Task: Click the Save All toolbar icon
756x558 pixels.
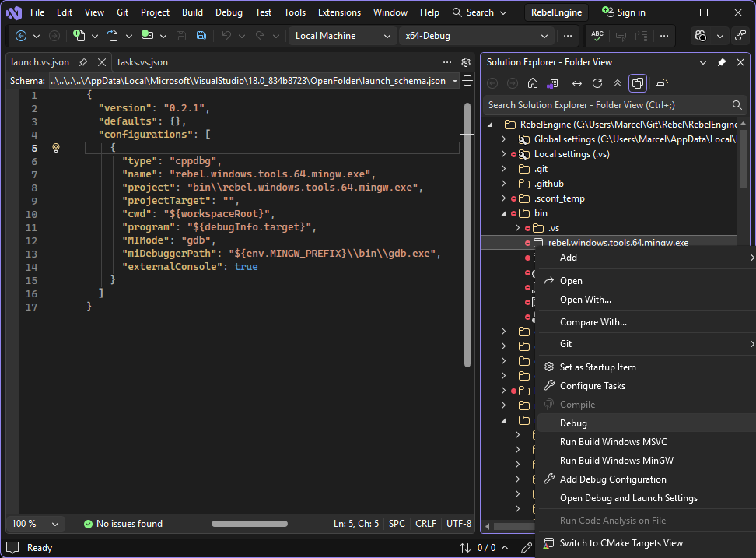Action: point(201,36)
